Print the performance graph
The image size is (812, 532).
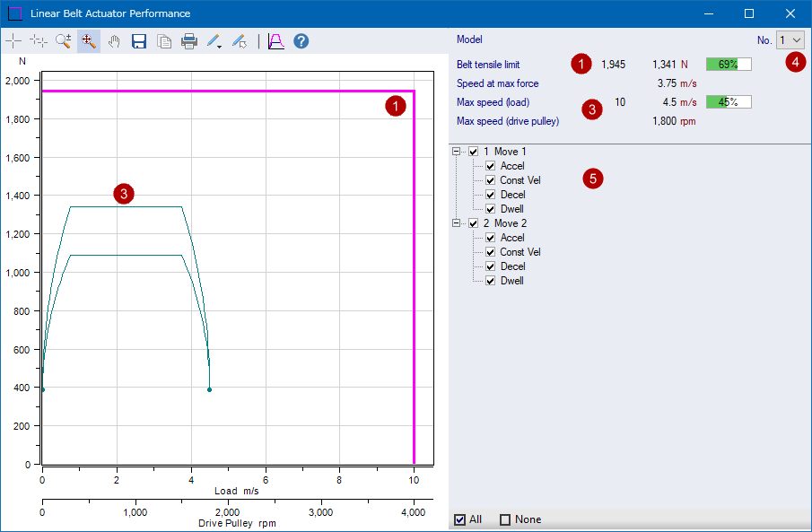(189, 40)
